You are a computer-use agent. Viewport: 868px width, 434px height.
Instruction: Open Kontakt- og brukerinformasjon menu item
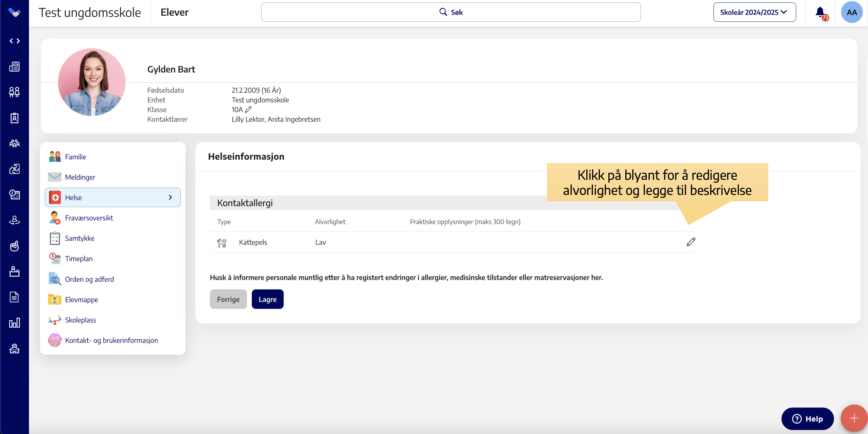point(112,340)
